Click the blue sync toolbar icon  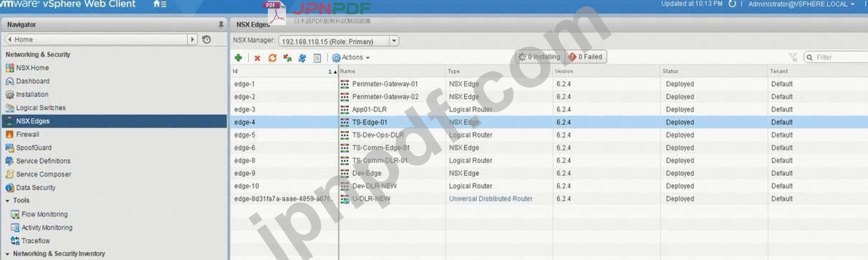(x=302, y=58)
